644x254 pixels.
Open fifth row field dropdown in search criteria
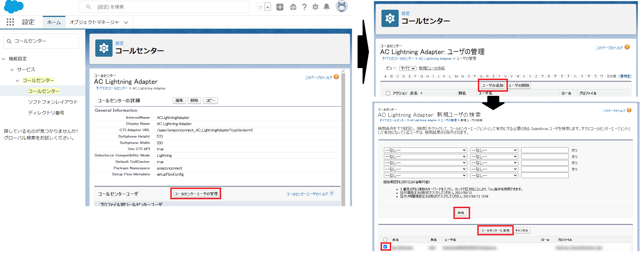pos(425,176)
